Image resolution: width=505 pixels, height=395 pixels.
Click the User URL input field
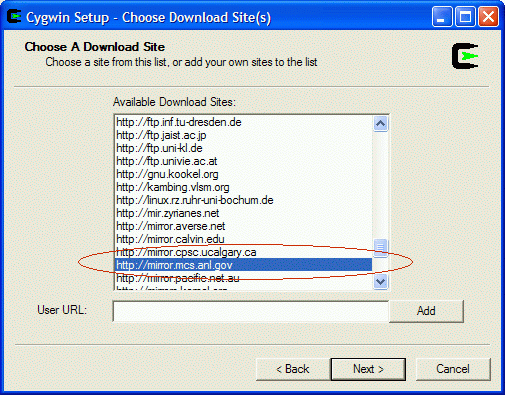pyautogui.click(x=251, y=311)
